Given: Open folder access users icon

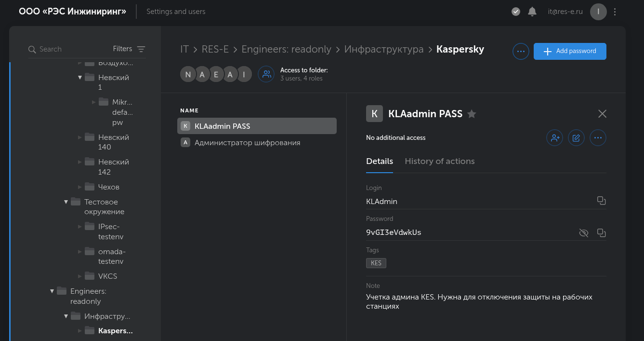Looking at the screenshot, I should (266, 74).
